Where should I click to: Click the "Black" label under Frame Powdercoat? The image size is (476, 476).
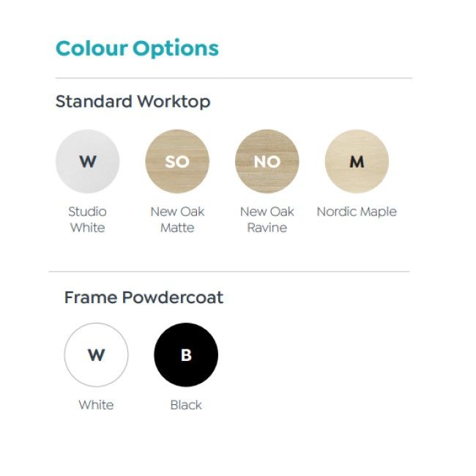click(x=186, y=405)
